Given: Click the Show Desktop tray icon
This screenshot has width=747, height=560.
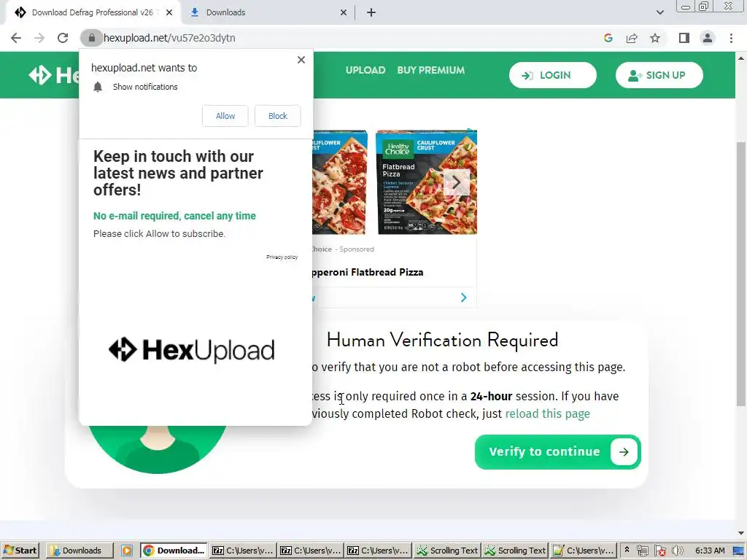Looking at the screenshot, I should coord(738,551).
